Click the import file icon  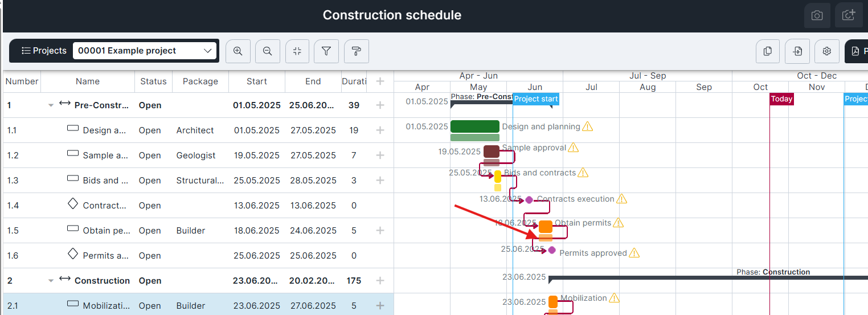pyautogui.click(x=797, y=51)
